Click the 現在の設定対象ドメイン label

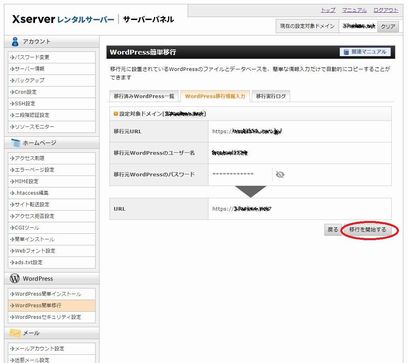307,26
